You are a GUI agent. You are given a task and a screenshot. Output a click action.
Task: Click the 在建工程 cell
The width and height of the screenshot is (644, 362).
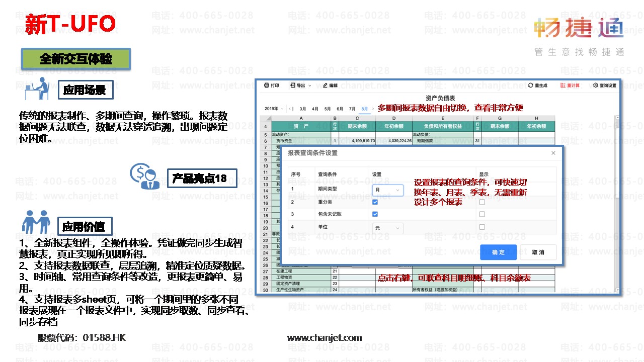(301, 271)
